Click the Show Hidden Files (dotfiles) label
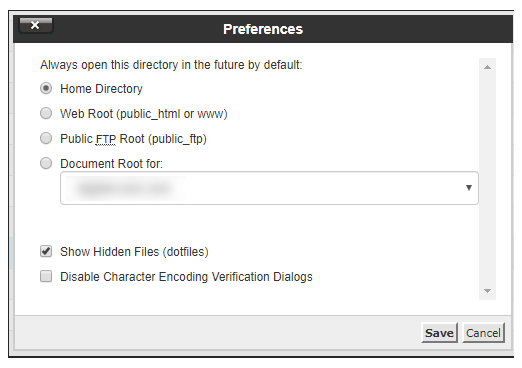The width and height of the screenshot is (522, 368). coord(134,252)
